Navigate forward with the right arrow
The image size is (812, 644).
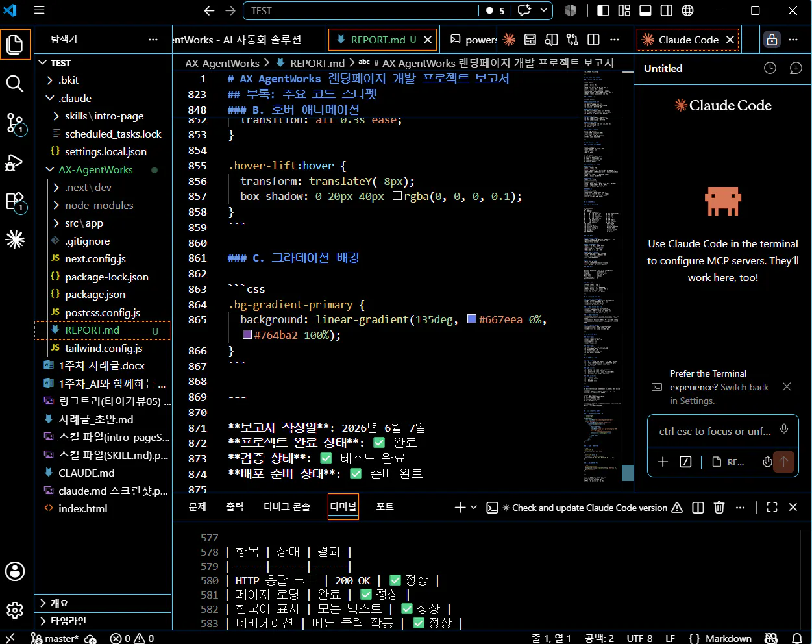click(x=230, y=10)
